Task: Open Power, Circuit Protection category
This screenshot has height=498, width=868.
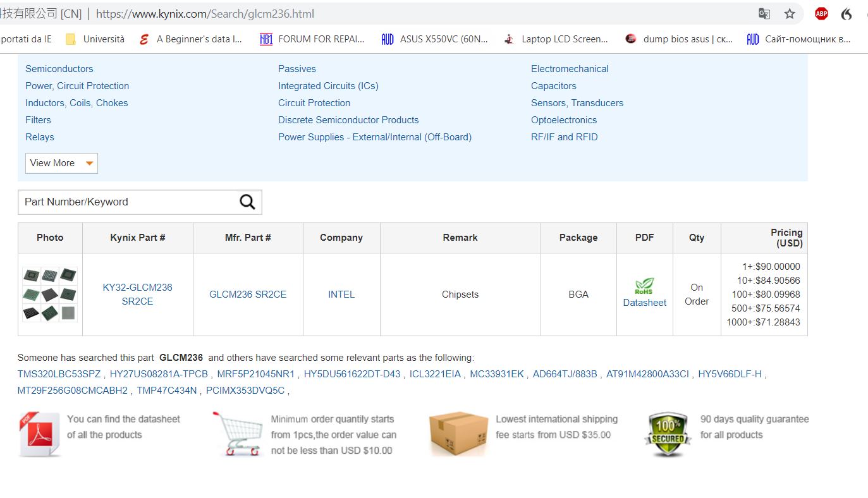Action: [77, 86]
